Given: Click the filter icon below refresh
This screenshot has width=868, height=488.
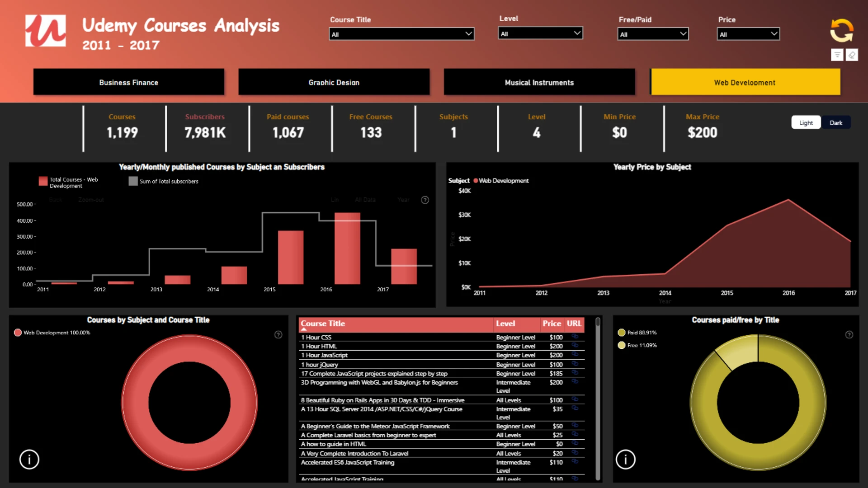Looking at the screenshot, I should pyautogui.click(x=837, y=55).
